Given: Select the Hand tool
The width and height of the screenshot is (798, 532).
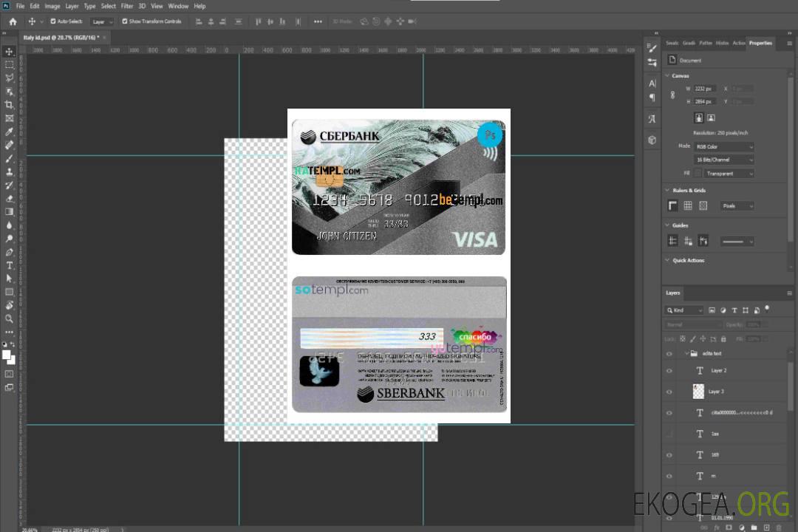Looking at the screenshot, I should 9,305.
